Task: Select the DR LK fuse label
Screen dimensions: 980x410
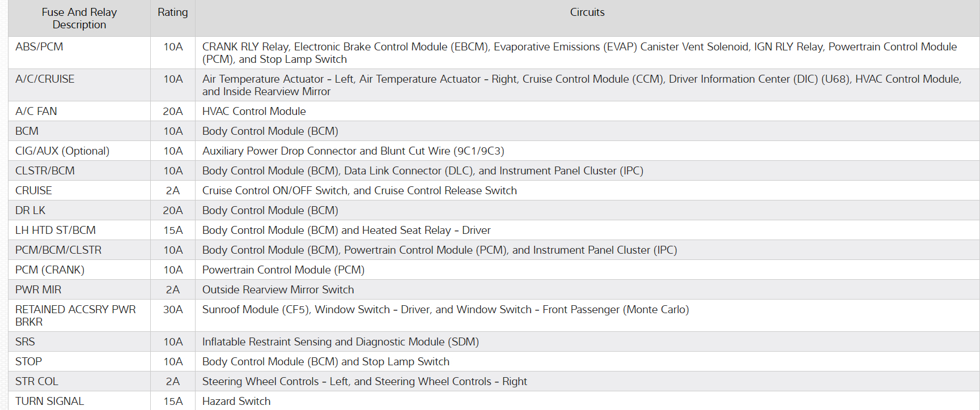Action: (x=30, y=211)
